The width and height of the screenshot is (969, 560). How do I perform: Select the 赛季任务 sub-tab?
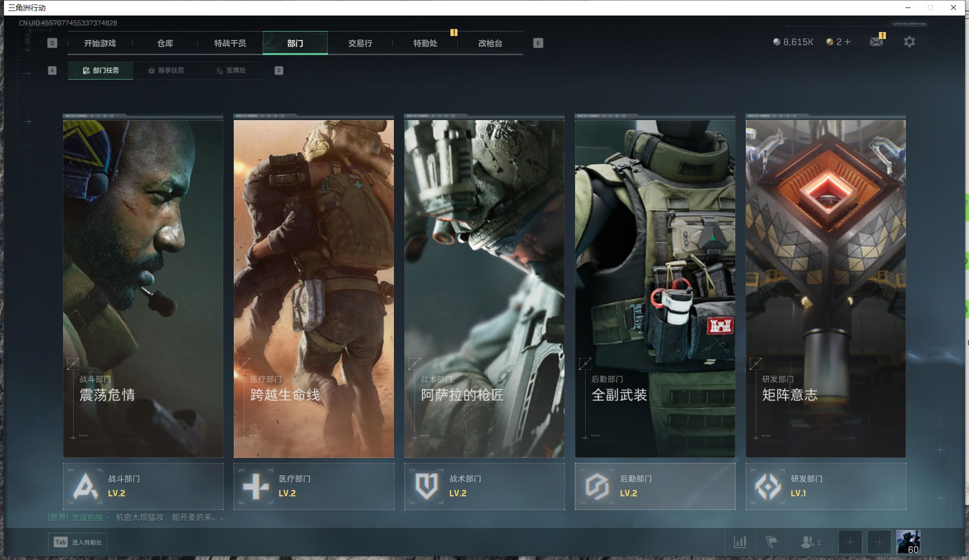coord(166,71)
